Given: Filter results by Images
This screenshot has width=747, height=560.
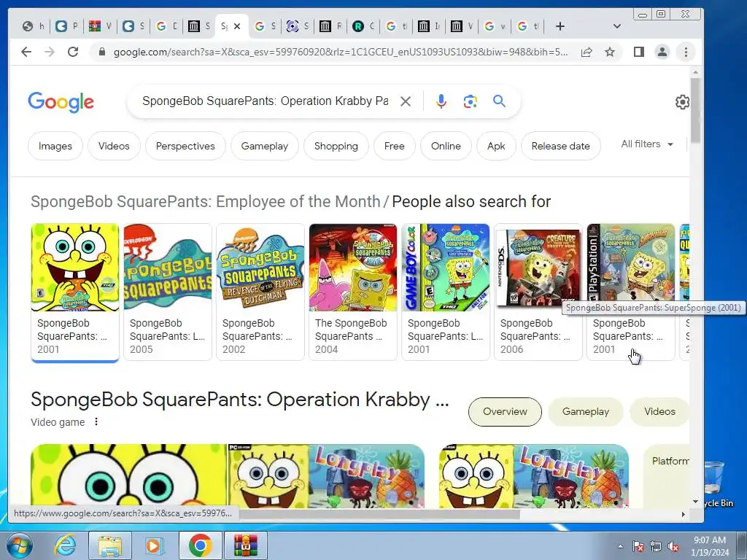Looking at the screenshot, I should (x=55, y=146).
